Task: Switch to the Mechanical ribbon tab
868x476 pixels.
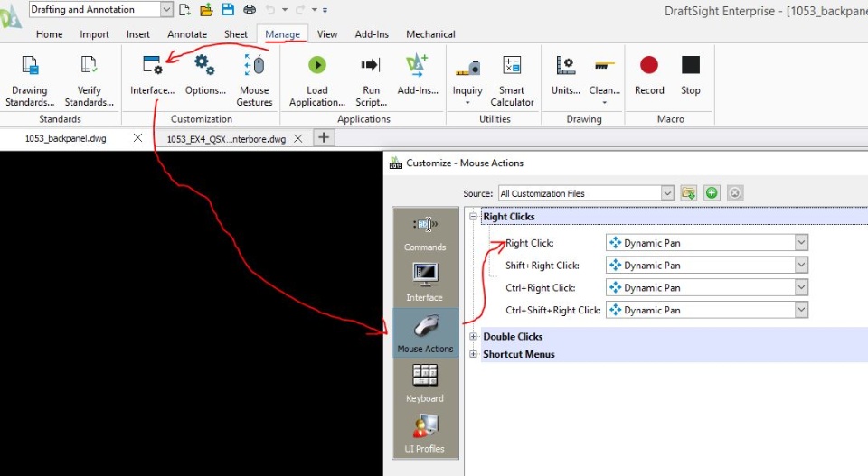Action: coord(430,34)
